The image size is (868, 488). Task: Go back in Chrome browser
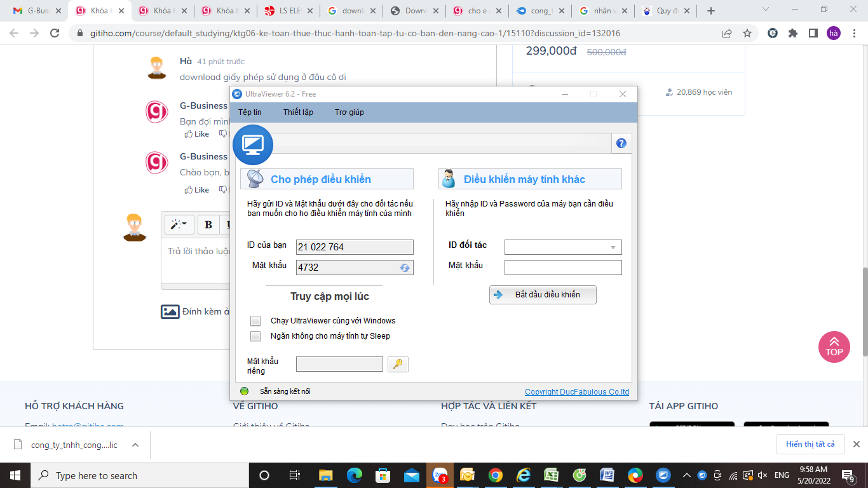click(x=14, y=33)
